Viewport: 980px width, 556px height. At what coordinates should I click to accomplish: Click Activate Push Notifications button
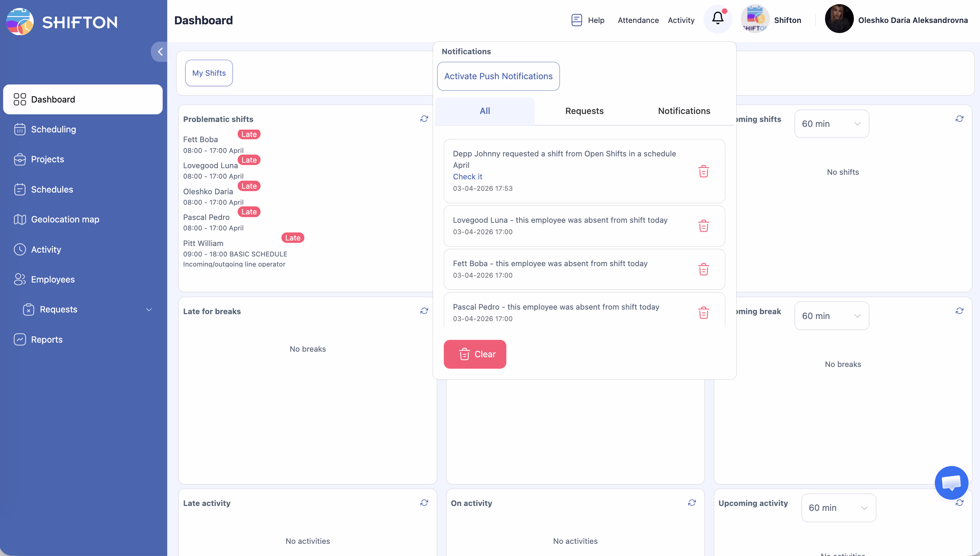coord(498,76)
